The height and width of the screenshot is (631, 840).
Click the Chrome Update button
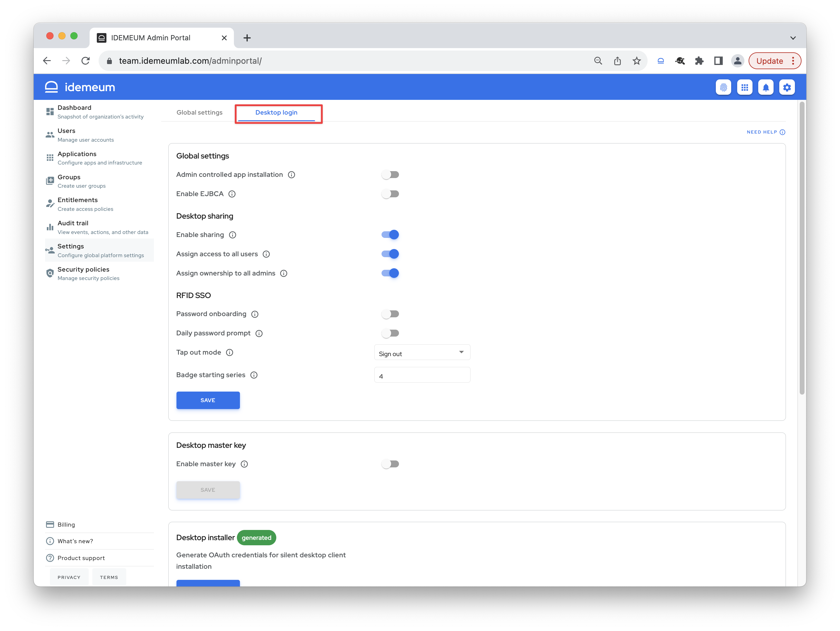pyautogui.click(x=769, y=61)
